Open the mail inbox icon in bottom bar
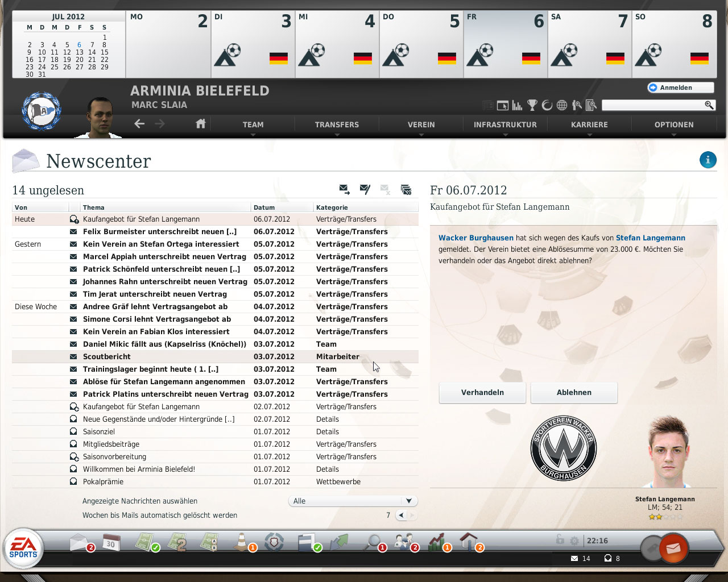 tap(80, 543)
